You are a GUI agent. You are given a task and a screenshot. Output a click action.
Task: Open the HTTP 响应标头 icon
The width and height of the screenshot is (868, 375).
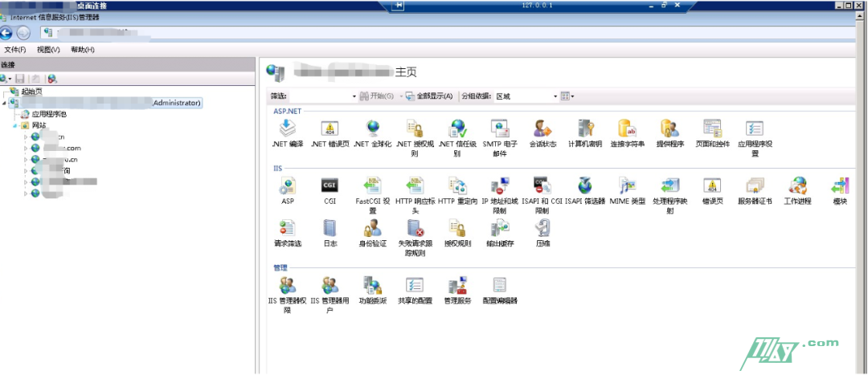coord(415,185)
